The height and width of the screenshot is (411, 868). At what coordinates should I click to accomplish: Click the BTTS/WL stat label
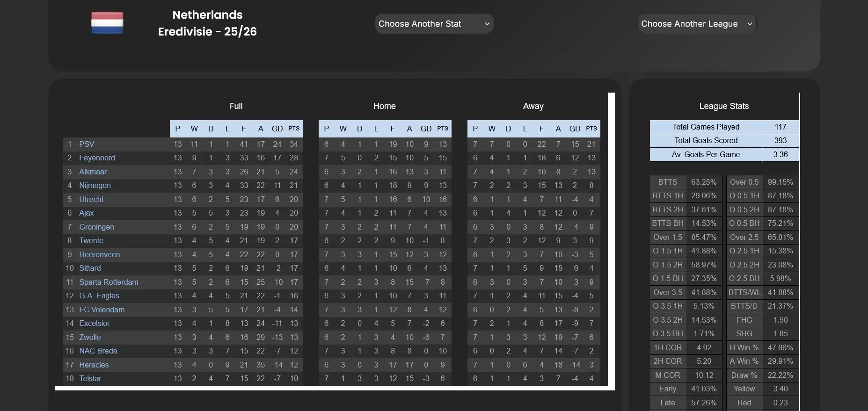744,292
